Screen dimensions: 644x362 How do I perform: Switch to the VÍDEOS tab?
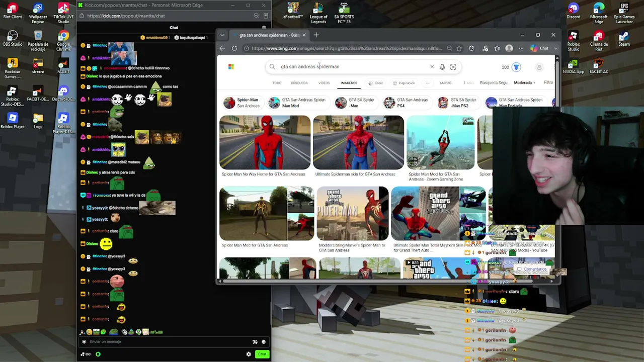click(x=324, y=83)
